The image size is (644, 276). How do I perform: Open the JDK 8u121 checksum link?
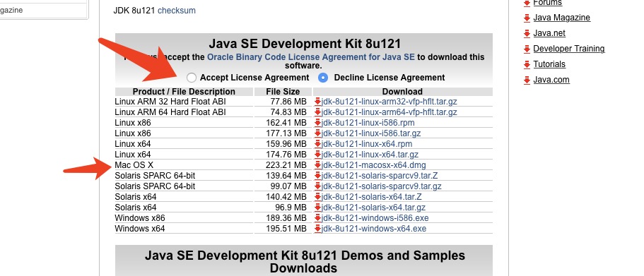pos(177,11)
